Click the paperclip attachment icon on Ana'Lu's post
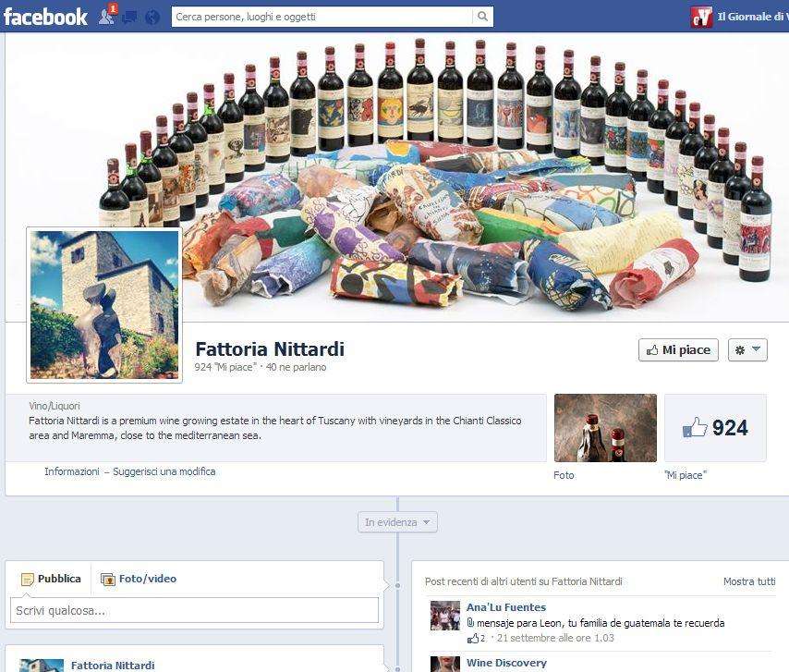789x672 pixels. tap(469, 621)
